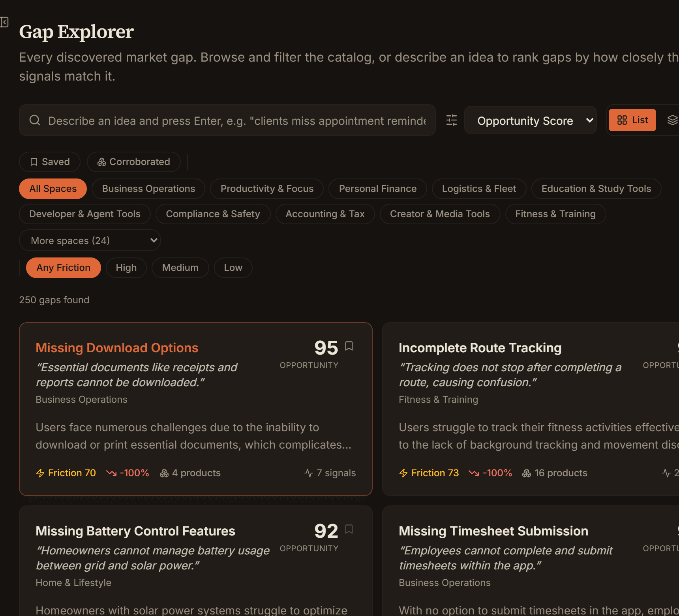Open Incomplete Route Tracking gap title
The image size is (679, 616).
click(x=480, y=347)
